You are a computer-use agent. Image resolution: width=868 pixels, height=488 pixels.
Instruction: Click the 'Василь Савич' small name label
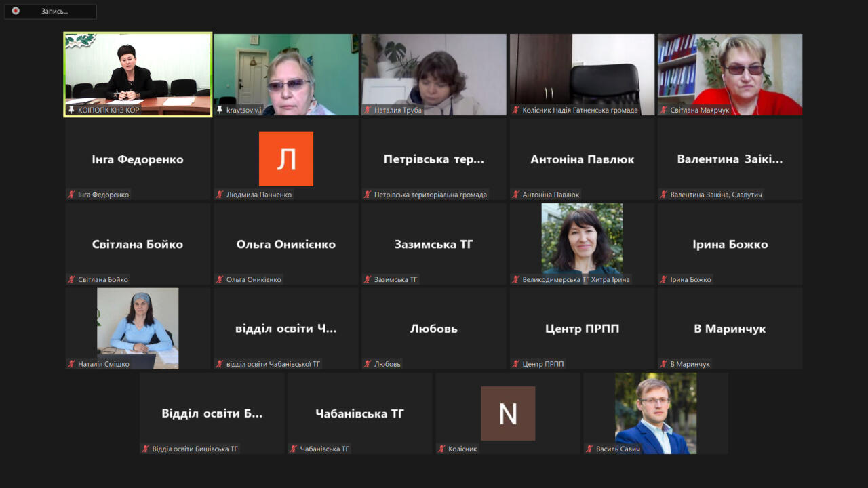618,449
